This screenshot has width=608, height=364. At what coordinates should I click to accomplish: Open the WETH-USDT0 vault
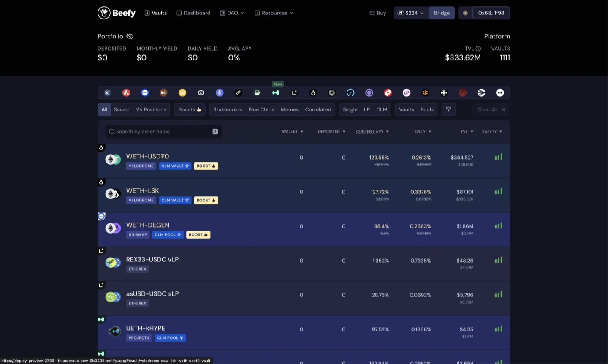(304, 161)
